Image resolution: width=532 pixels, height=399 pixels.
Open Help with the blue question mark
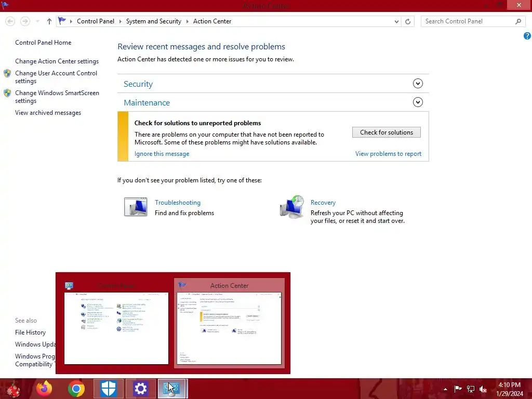(527, 36)
